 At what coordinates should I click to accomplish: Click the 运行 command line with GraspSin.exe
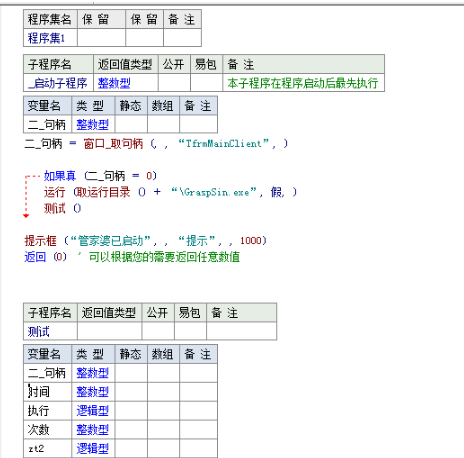click(170, 192)
